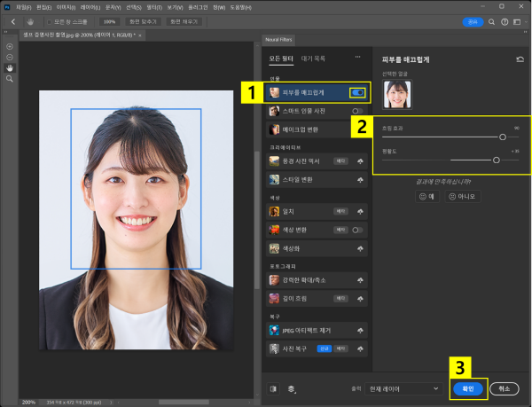Click the layer preview stack icon

tap(292, 388)
